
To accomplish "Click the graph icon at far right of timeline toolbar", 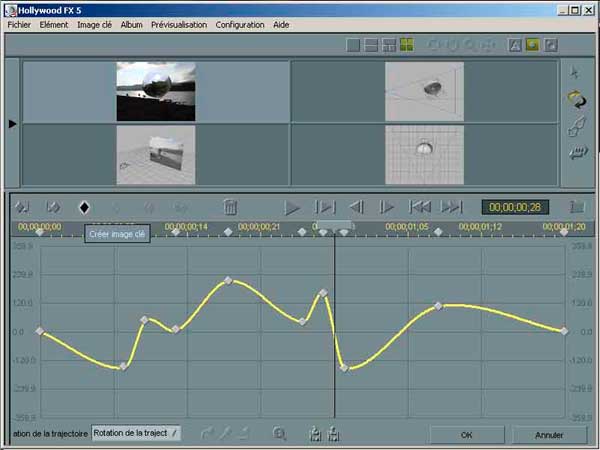I will (x=577, y=207).
